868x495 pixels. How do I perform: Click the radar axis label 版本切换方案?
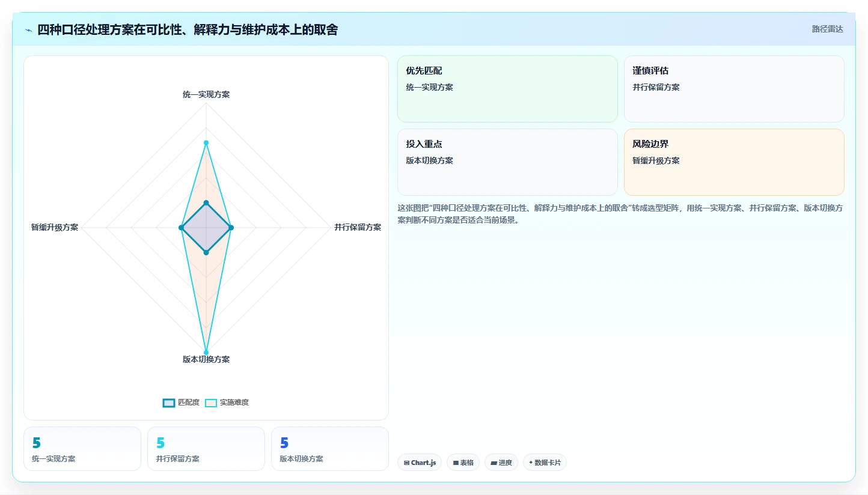(x=206, y=359)
